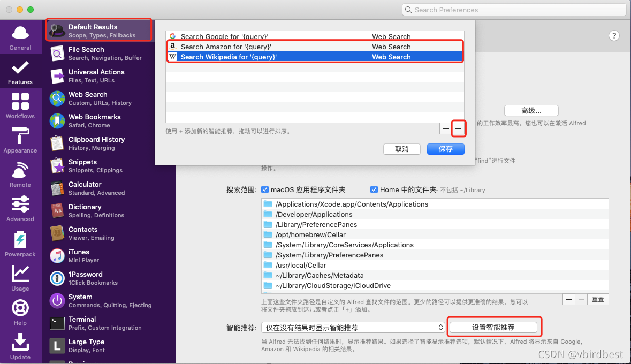Screen dimensions: 631x364
Task: Select Contacts feature
Action: pyautogui.click(x=110, y=233)
